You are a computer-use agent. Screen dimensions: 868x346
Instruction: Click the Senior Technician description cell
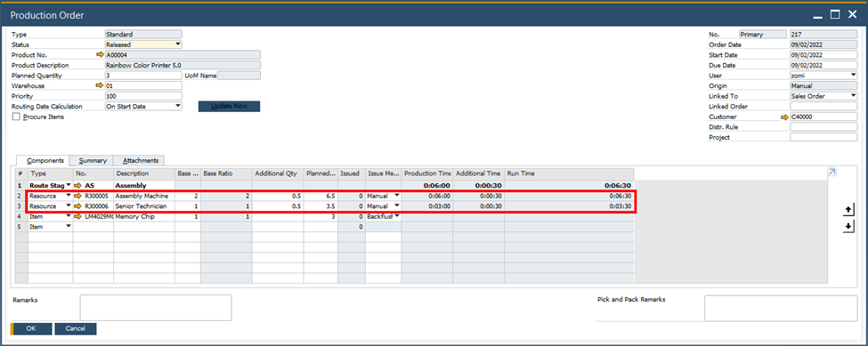[x=144, y=206]
